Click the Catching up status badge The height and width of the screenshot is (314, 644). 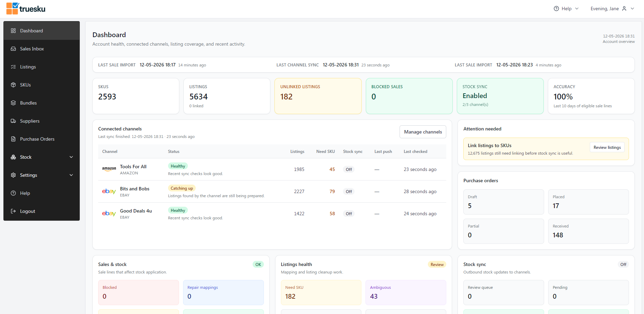[182, 188]
